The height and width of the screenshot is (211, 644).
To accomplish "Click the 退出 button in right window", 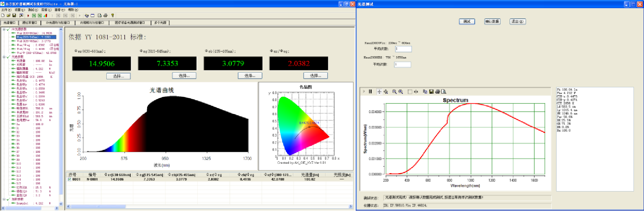I will click(x=517, y=21).
